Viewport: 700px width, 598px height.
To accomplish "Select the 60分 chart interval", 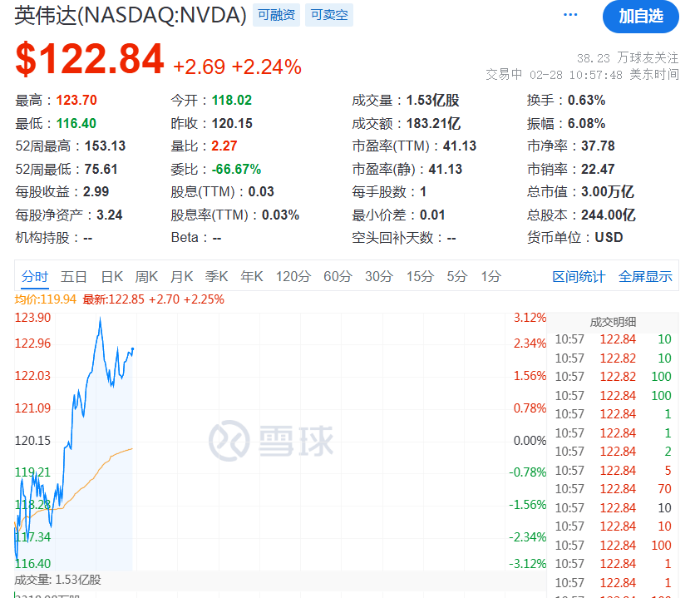I will tap(338, 276).
